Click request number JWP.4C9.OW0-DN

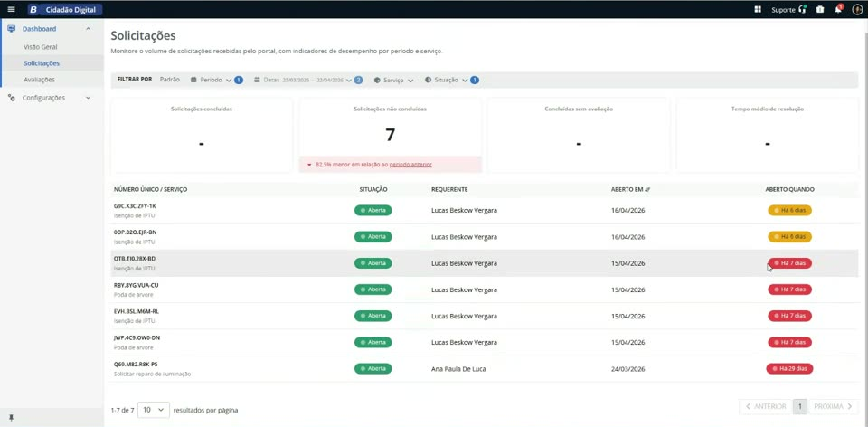click(x=137, y=337)
